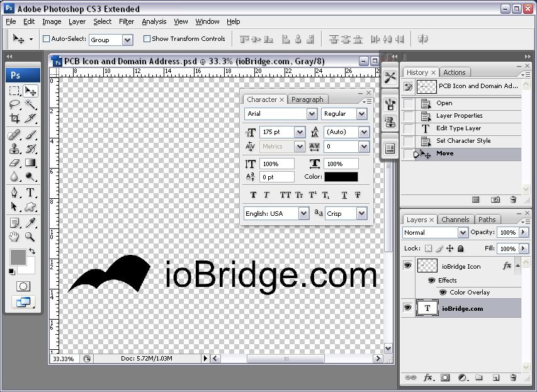Click the text Color swatch in Character panel
Viewport: 537px width, 392px height.
(341, 176)
